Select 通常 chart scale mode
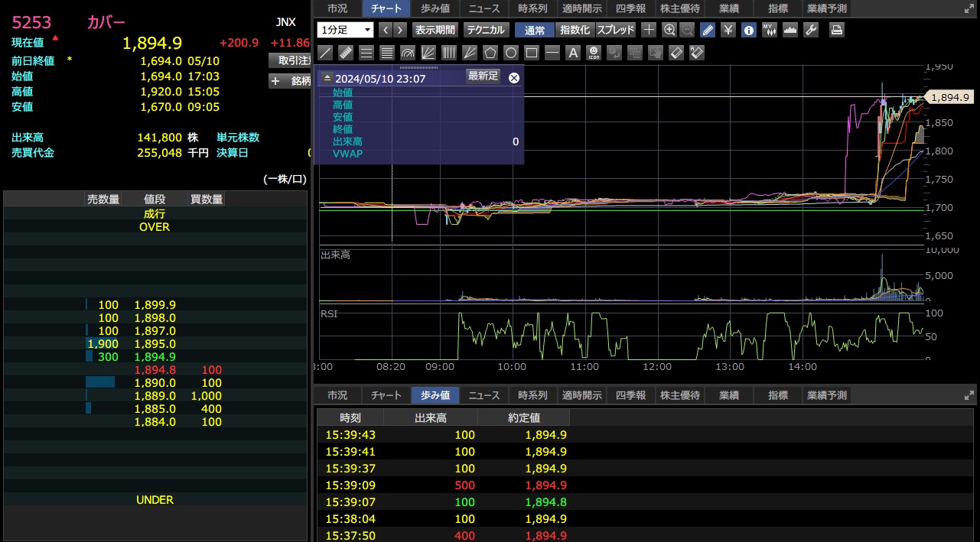Image resolution: width=980 pixels, height=542 pixels. 535,30
